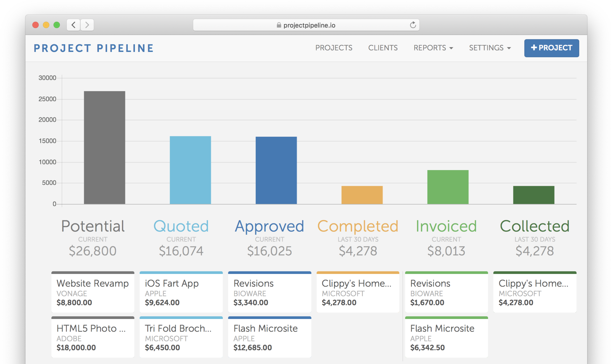611x364 pixels.
Task: Open the Settings dropdown menu
Action: click(490, 48)
